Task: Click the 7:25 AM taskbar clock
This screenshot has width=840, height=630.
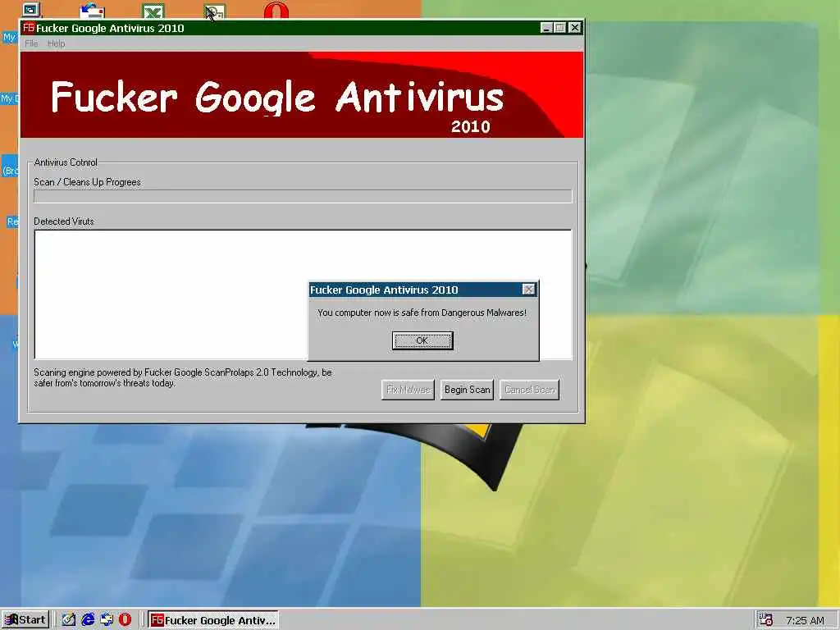Action: [805, 620]
